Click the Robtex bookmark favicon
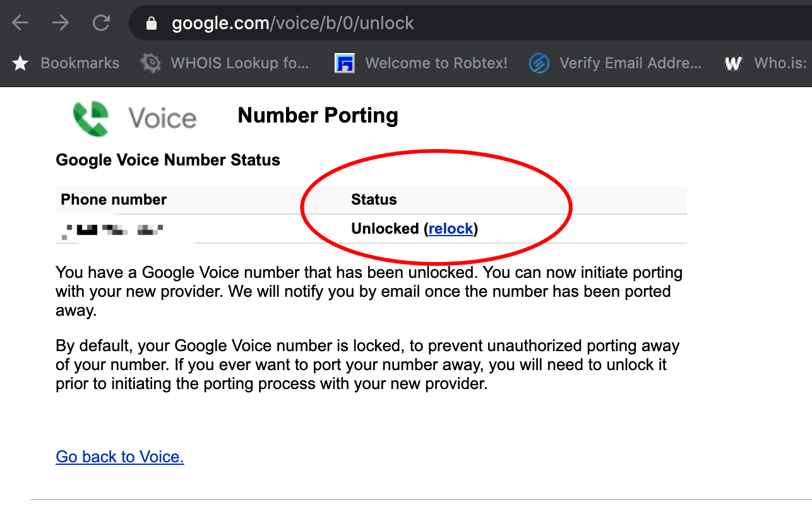812x528 pixels. 345,63
